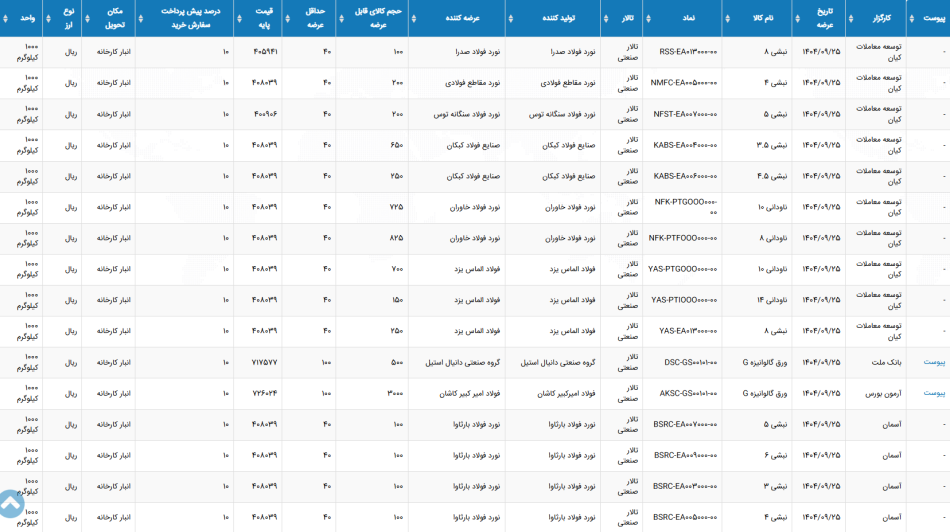This screenshot has height=532, width=950.
Task: Click the تاریخ عرضه column header label
Action: click(x=825, y=18)
